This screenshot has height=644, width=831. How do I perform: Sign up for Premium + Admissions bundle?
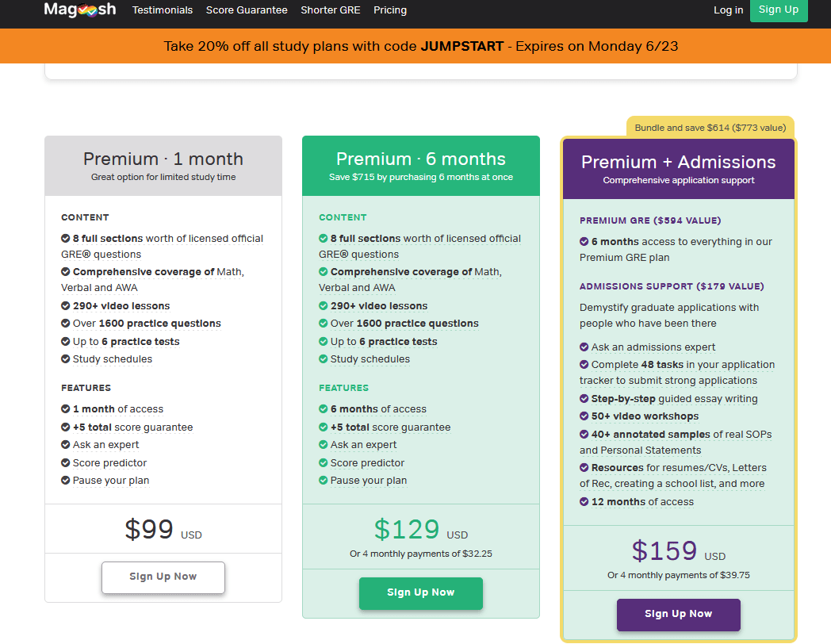[x=678, y=614]
